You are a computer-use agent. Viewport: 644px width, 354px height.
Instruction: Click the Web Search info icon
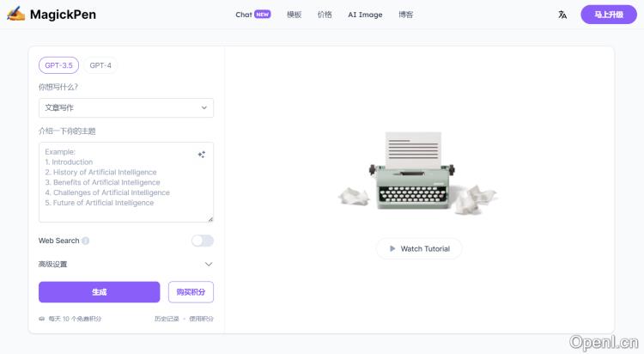pos(85,241)
